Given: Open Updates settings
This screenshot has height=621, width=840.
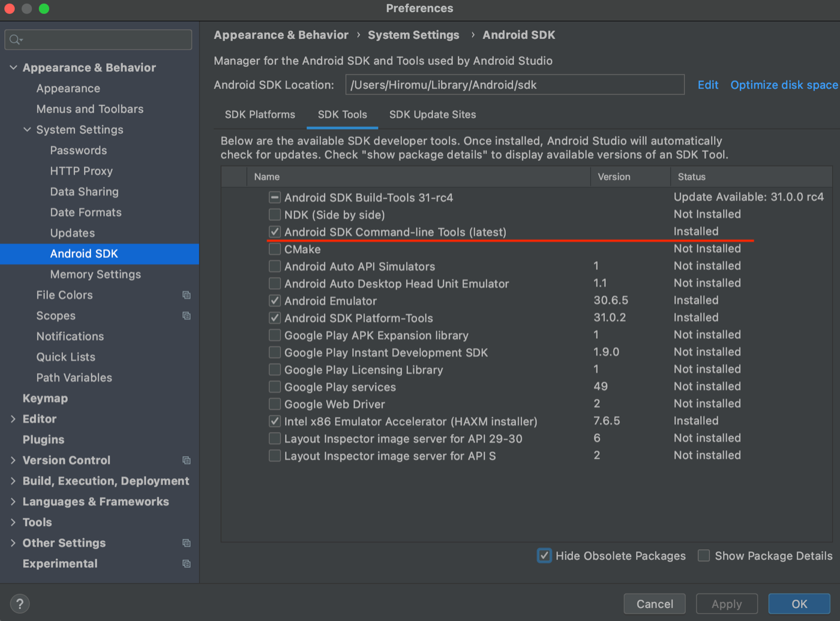Looking at the screenshot, I should point(73,233).
